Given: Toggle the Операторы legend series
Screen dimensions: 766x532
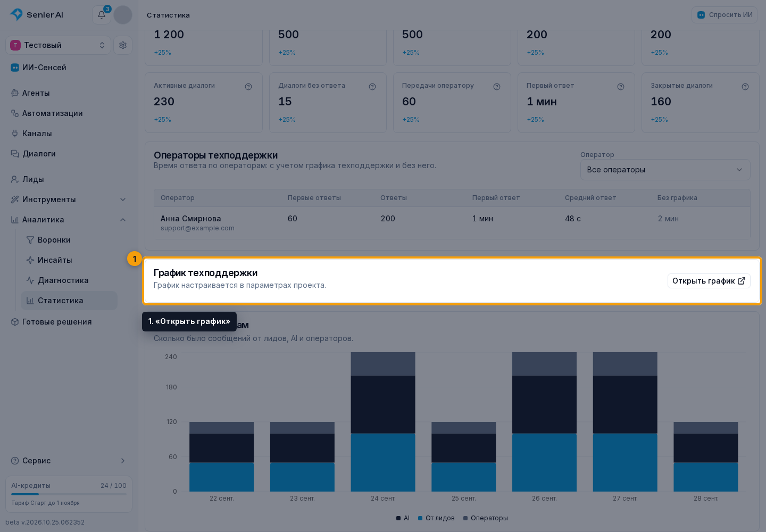Looking at the screenshot, I should point(485,518).
